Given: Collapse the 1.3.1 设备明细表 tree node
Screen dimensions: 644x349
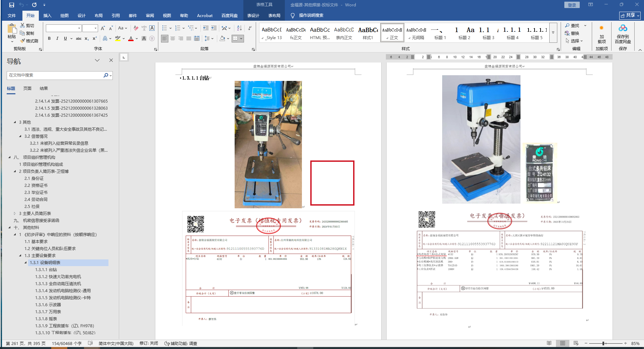Looking at the screenshot, I should [x=26, y=263].
